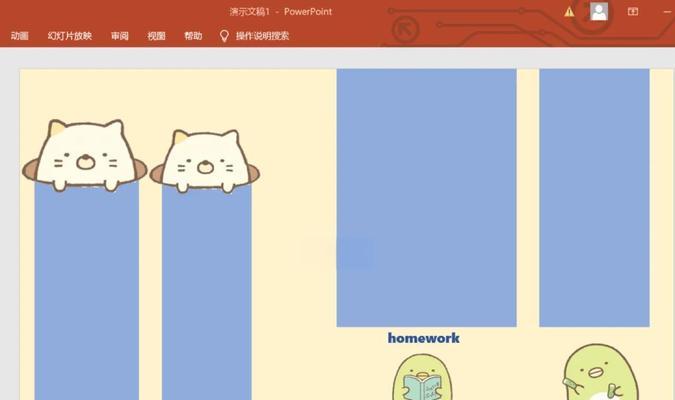Switch to the 审阅 (Review) tab
Screen dimensions: 675x400
(x=120, y=36)
